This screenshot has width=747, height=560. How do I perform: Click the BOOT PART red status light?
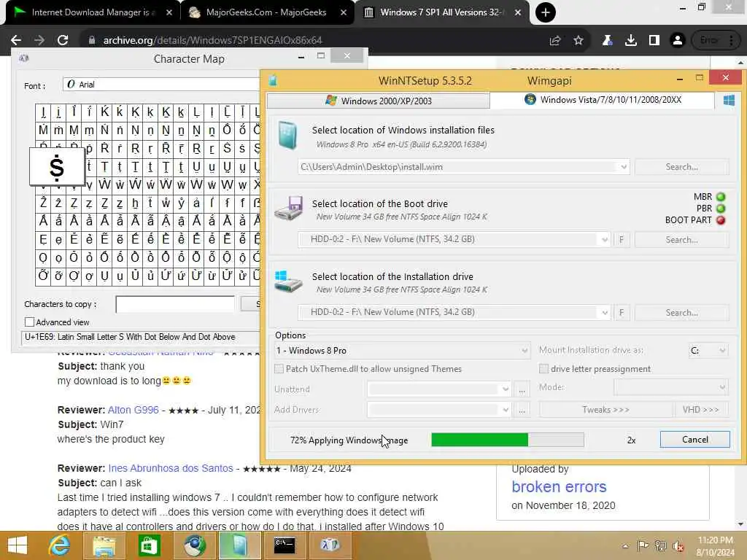pyautogui.click(x=721, y=220)
